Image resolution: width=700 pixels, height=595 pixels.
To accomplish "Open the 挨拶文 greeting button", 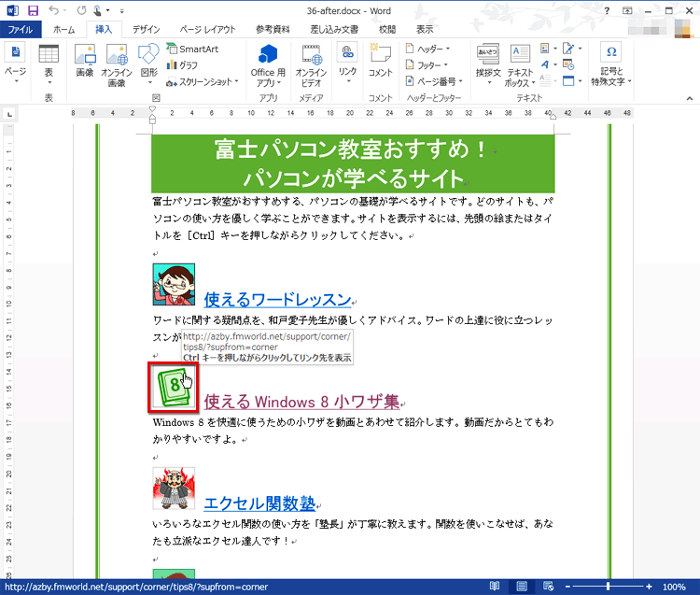I will [488, 64].
